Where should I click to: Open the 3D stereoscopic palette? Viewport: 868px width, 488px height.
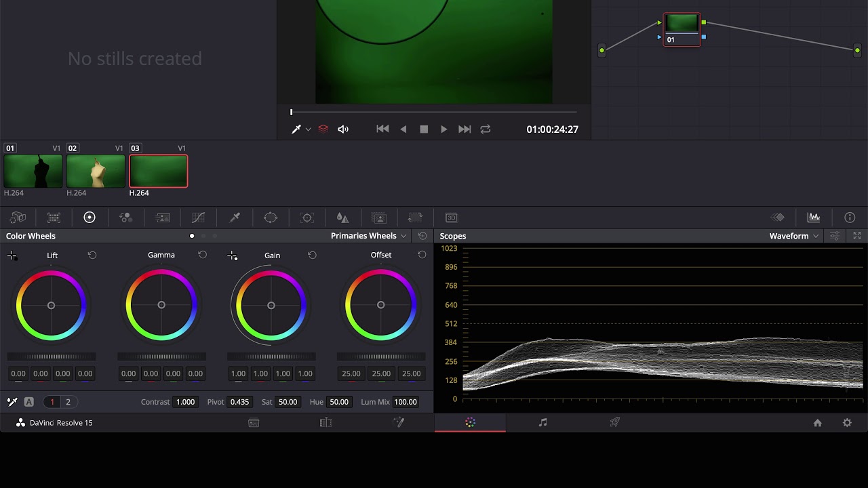pos(451,218)
